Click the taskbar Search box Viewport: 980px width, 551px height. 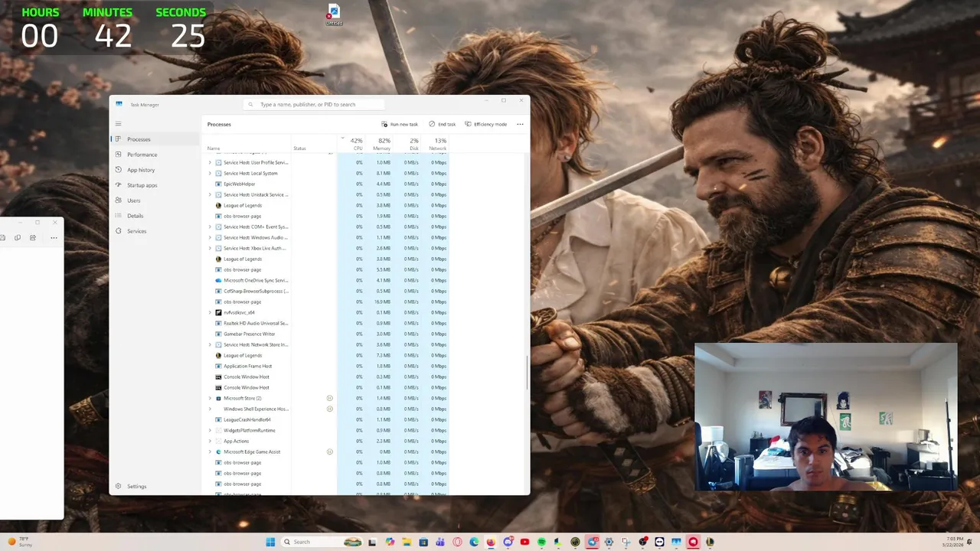pos(322,542)
